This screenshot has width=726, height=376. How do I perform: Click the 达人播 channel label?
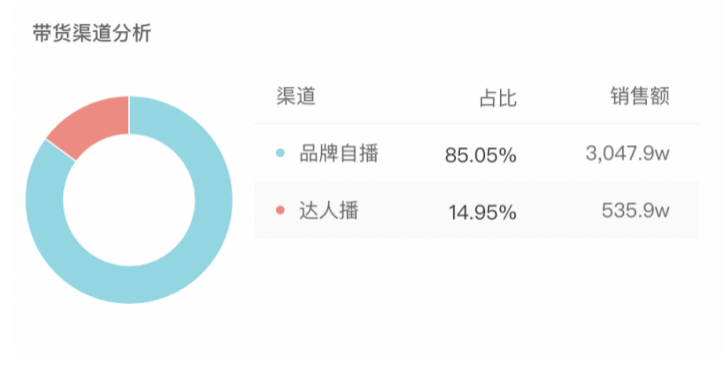point(329,211)
